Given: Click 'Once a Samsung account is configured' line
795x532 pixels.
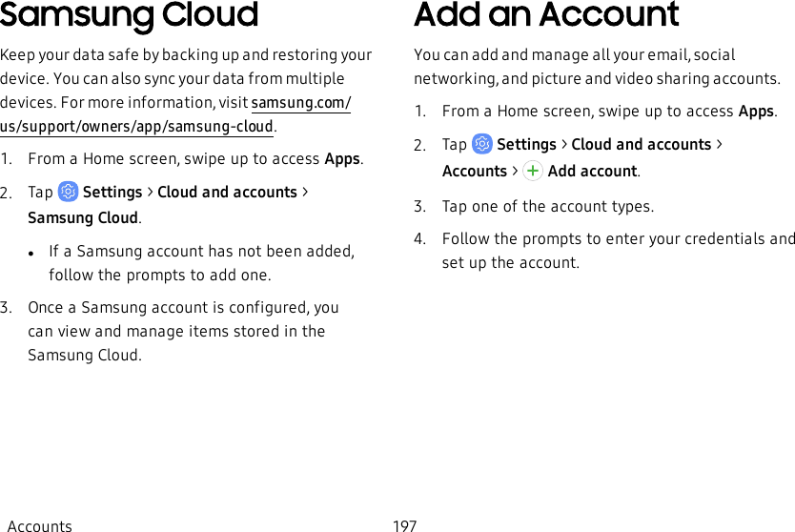Looking at the screenshot, I should coord(183,308).
